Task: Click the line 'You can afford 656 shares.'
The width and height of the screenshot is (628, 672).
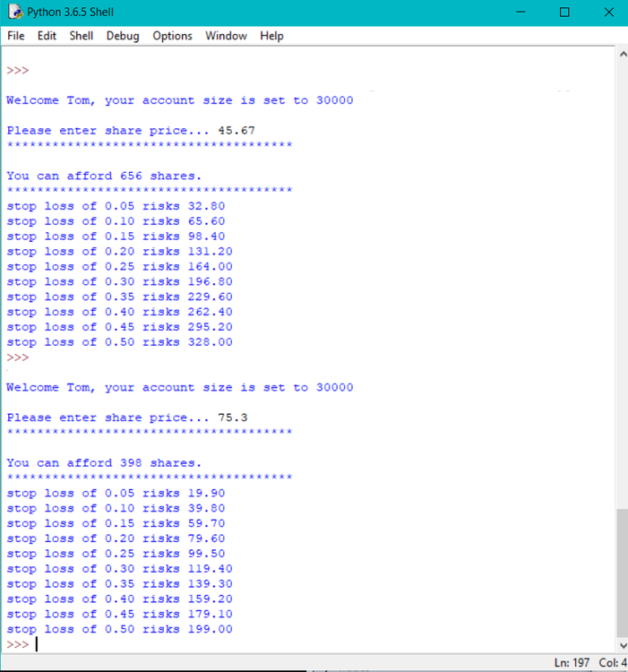Action: click(104, 176)
